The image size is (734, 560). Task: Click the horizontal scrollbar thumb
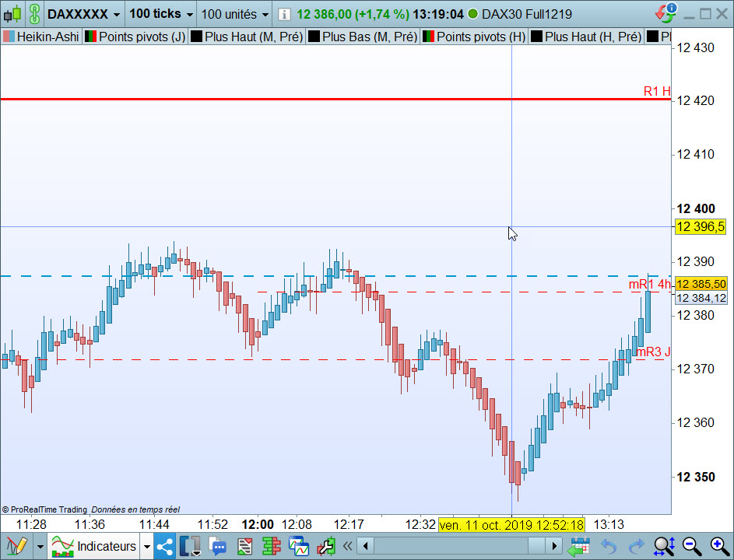click(536, 546)
